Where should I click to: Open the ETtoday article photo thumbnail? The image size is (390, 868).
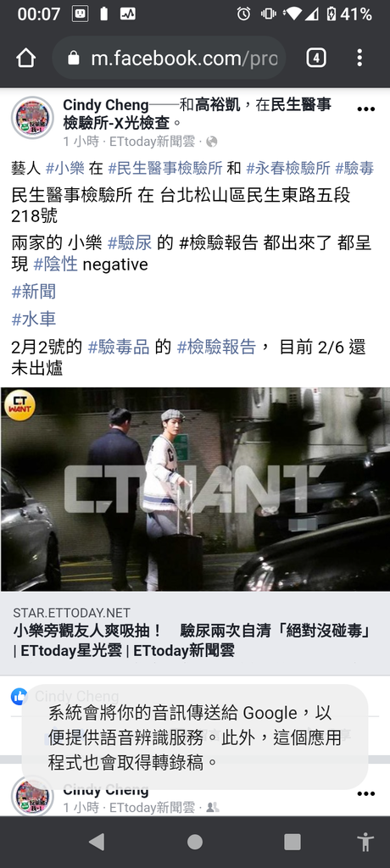click(195, 489)
